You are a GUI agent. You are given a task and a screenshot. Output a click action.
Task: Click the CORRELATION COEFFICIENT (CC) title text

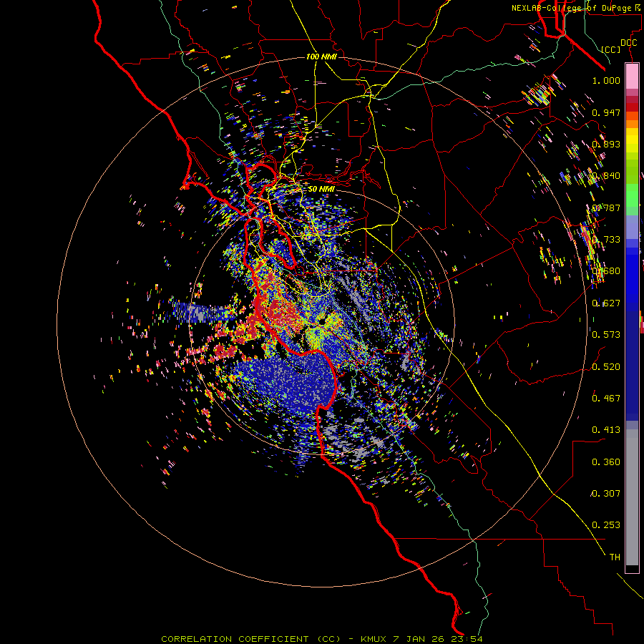click(250, 639)
